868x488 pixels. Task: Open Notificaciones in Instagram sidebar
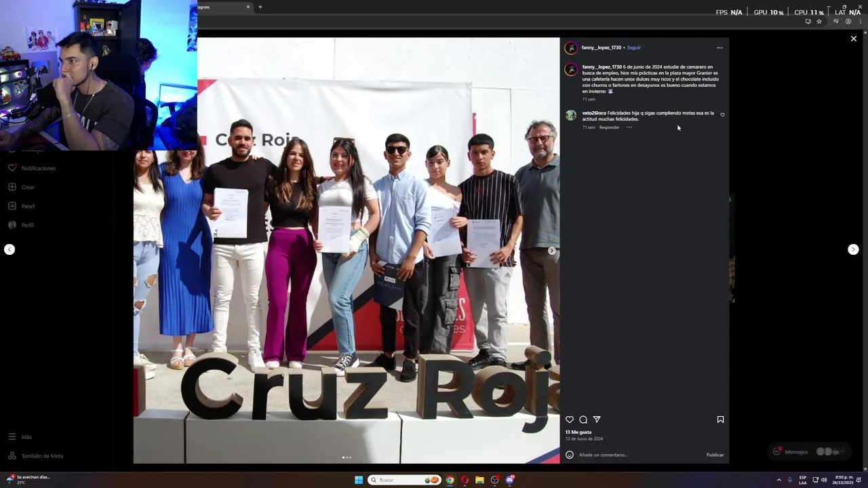pos(32,168)
